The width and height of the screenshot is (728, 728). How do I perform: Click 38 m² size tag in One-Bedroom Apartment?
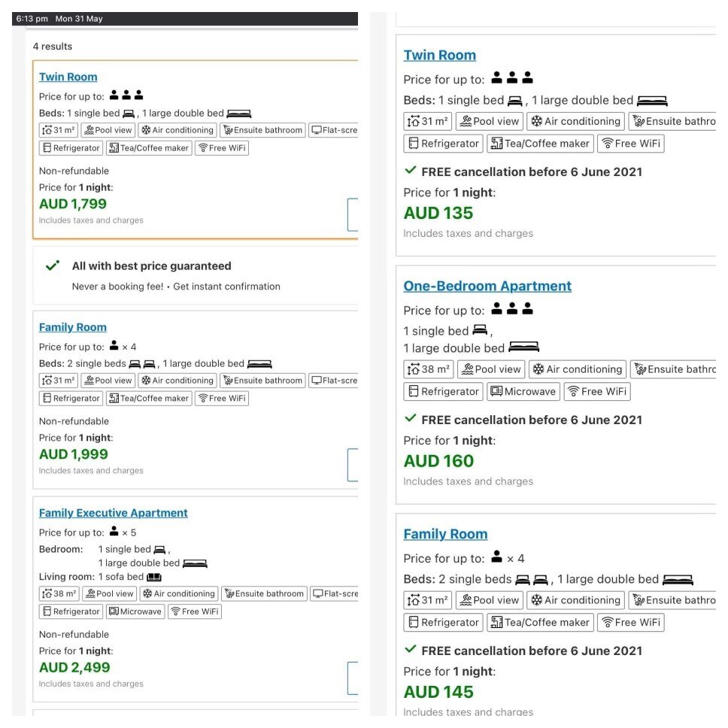[x=428, y=369]
